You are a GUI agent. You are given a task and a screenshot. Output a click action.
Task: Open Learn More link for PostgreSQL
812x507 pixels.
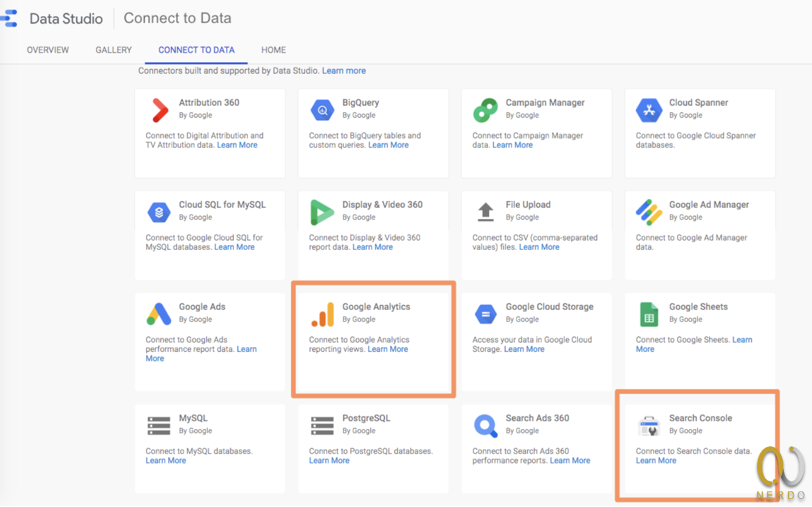point(329,460)
